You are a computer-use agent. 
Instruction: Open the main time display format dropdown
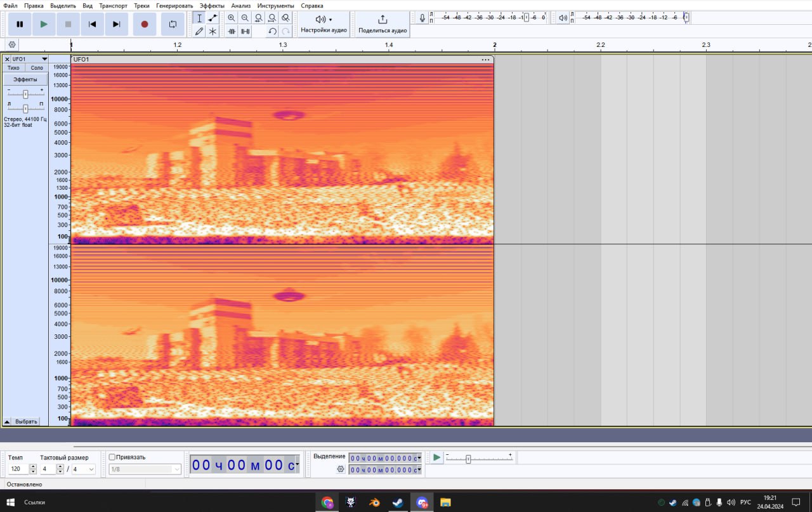[298, 465]
